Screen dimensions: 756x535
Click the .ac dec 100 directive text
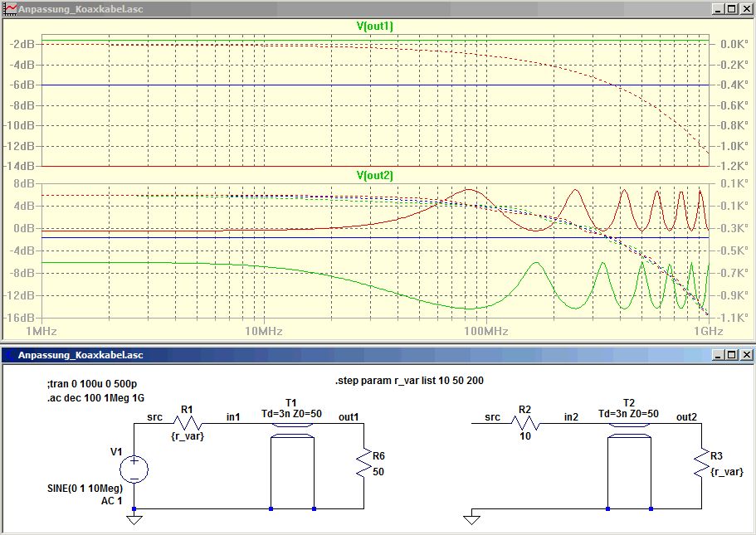click(x=95, y=398)
